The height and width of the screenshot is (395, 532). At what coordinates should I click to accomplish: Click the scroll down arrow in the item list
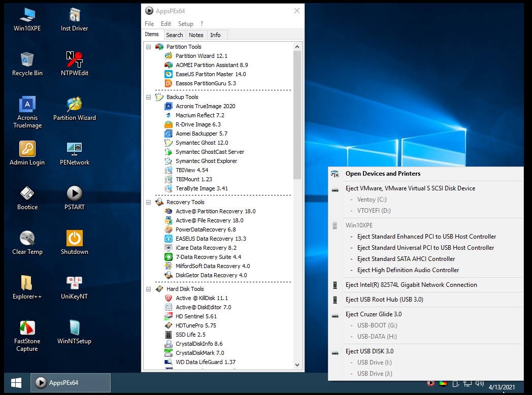tap(297, 365)
